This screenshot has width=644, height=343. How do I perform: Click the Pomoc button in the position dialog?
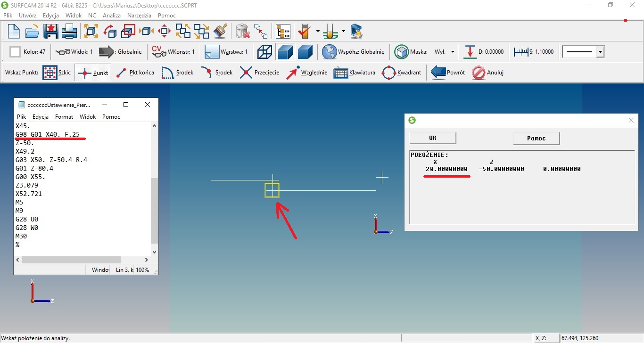pyautogui.click(x=536, y=138)
